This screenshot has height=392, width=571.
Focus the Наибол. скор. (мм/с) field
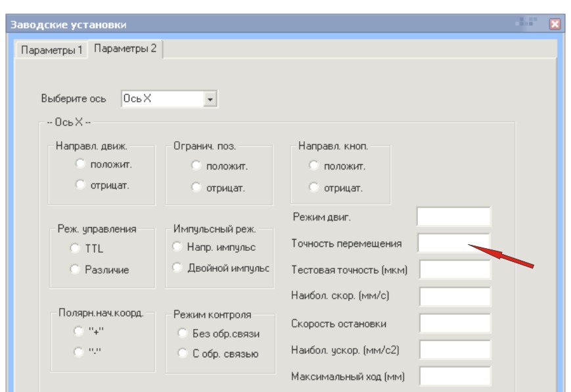[454, 296]
